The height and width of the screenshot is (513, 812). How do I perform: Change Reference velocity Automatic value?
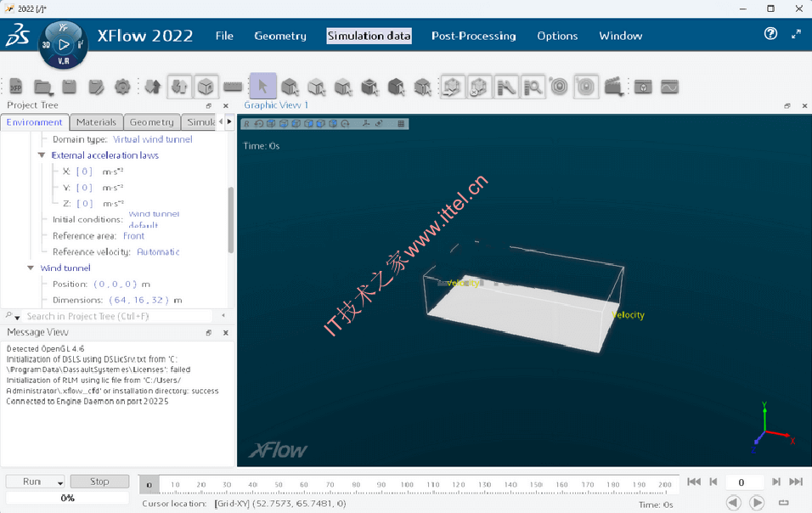pos(158,251)
